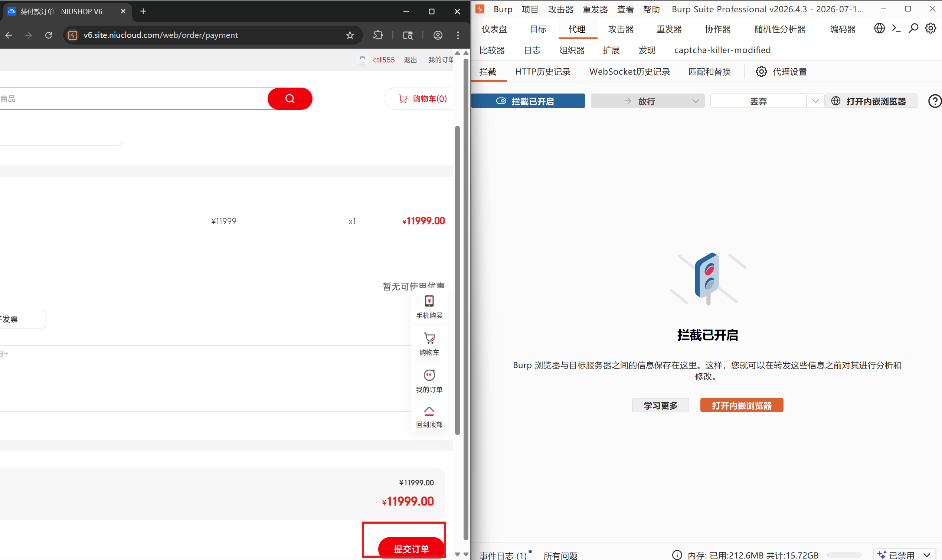The width and height of the screenshot is (942, 560).
Task: Open the 查看 view menu
Action: (x=625, y=9)
